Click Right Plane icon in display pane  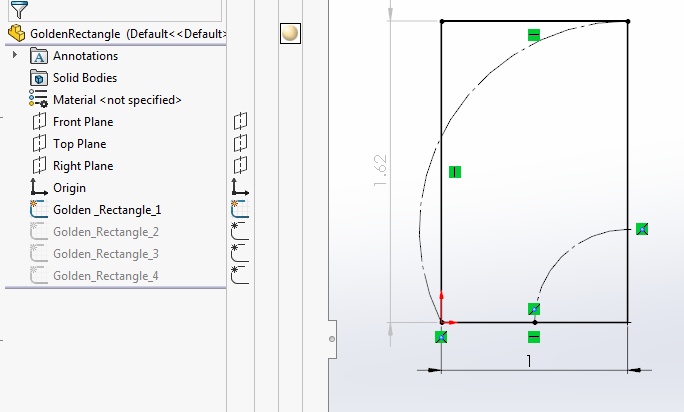click(x=240, y=165)
